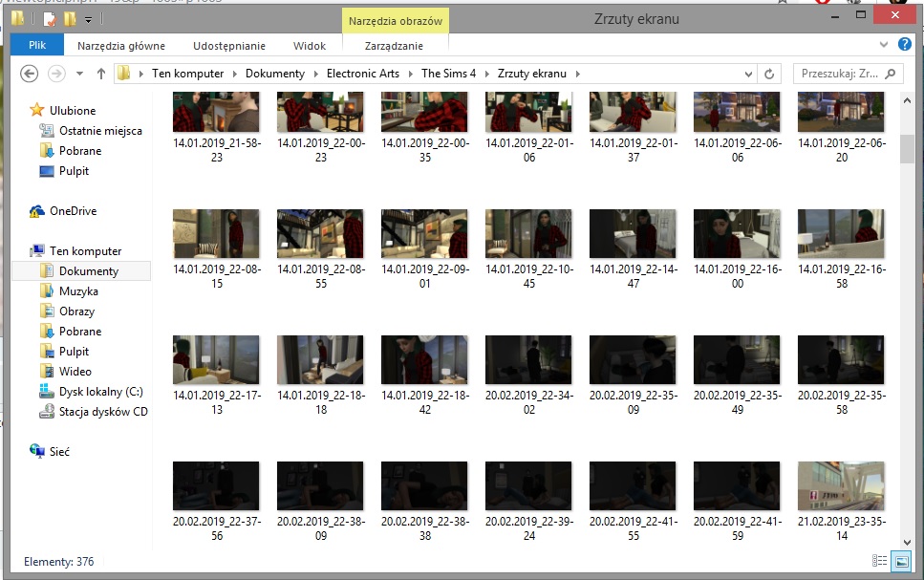Open the address bar history dropdown
This screenshot has height=580, width=924.
click(x=748, y=74)
